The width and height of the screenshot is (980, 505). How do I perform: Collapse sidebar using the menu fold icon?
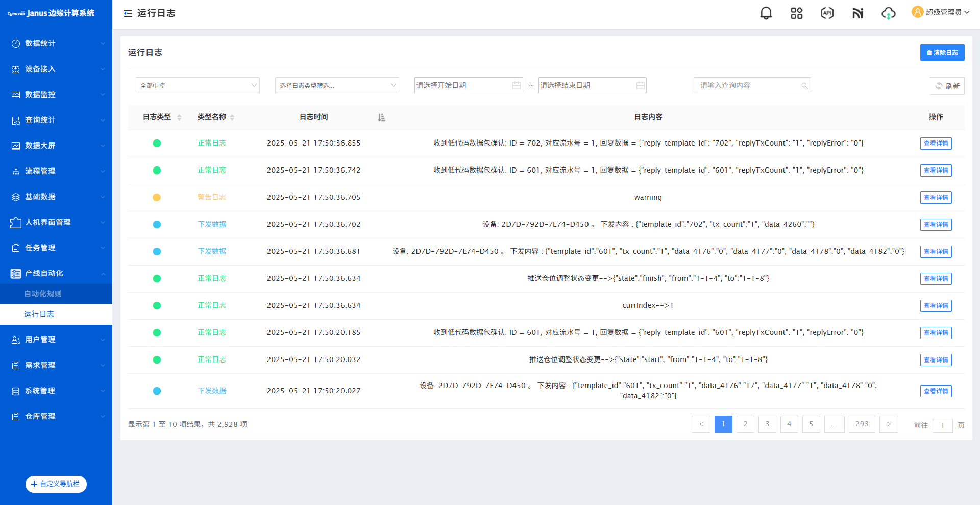pos(128,13)
